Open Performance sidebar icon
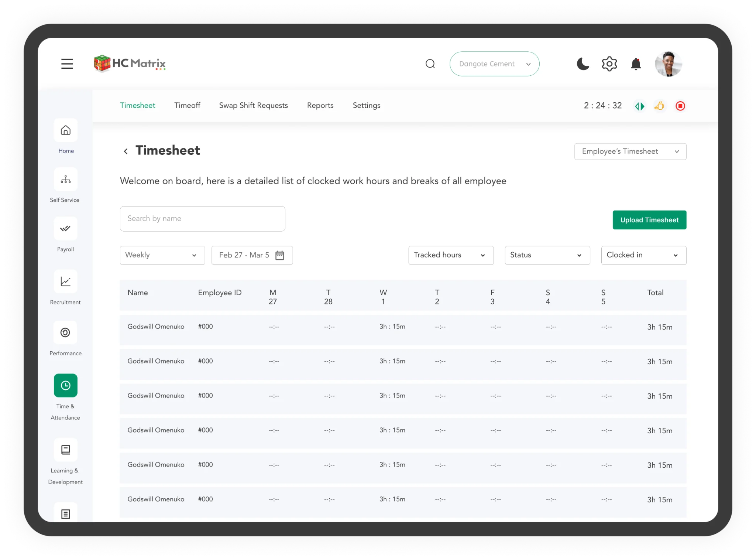756x560 pixels. 66,332
